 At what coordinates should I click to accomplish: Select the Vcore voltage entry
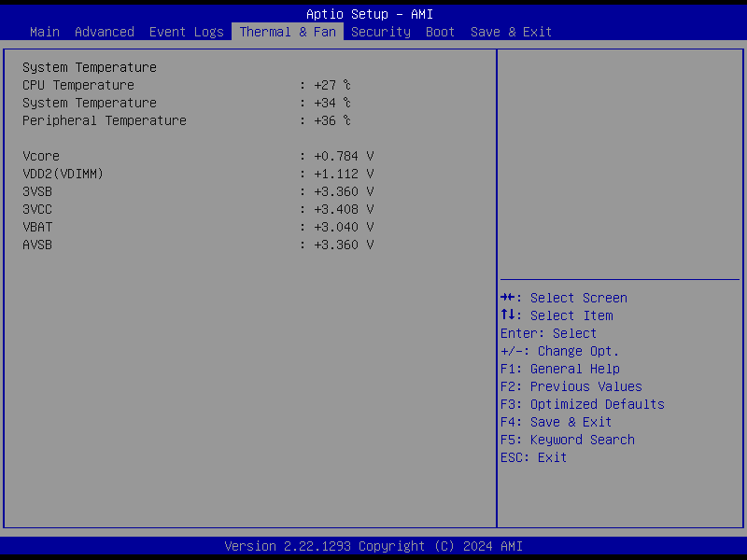click(41, 156)
